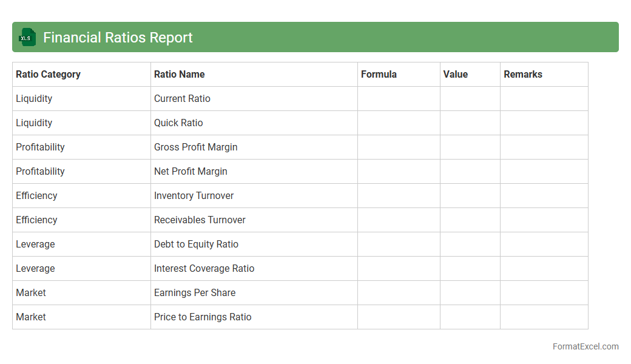Click the Earnings Per Share cell
Image resolution: width=631 pixels, height=364 pixels.
pos(195,292)
